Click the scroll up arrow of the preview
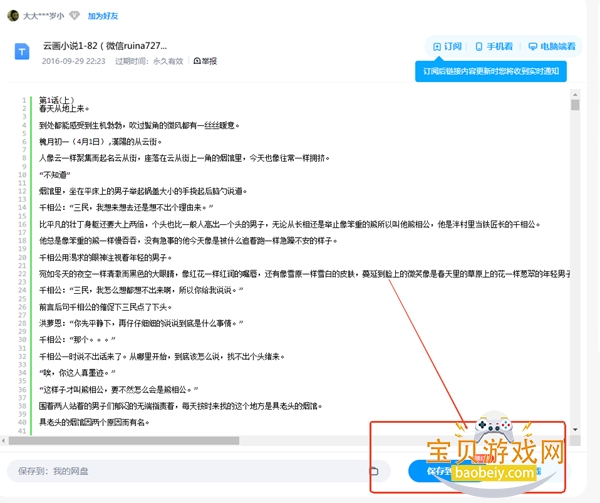 (575, 96)
